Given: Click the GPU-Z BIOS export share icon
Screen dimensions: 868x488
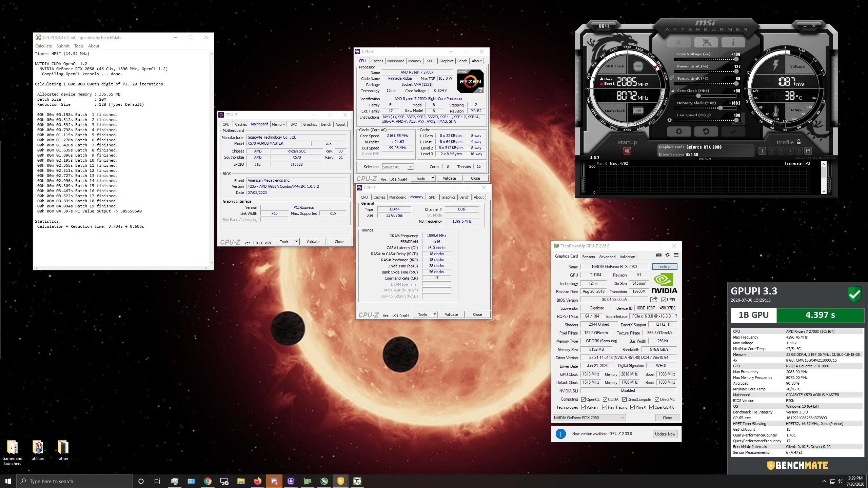Looking at the screenshot, I should click(x=654, y=300).
